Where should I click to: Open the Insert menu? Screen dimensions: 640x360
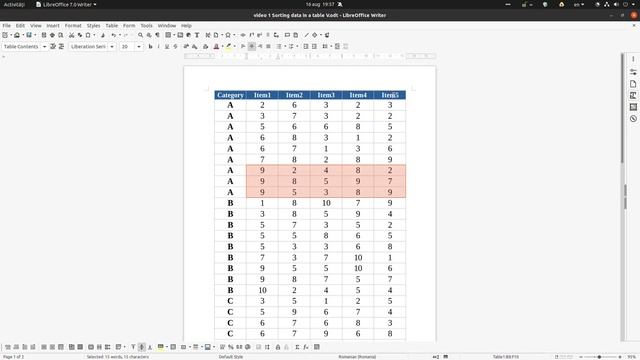(x=53, y=25)
